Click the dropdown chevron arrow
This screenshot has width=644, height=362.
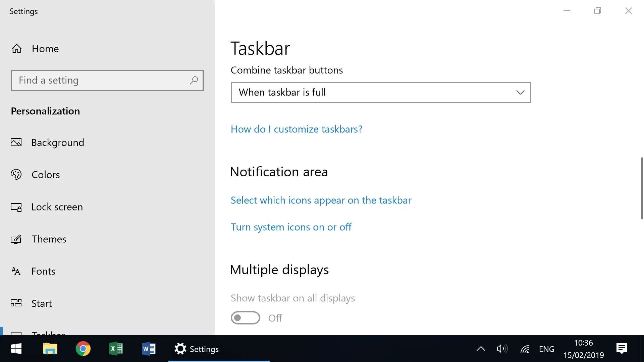(x=520, y=93)
